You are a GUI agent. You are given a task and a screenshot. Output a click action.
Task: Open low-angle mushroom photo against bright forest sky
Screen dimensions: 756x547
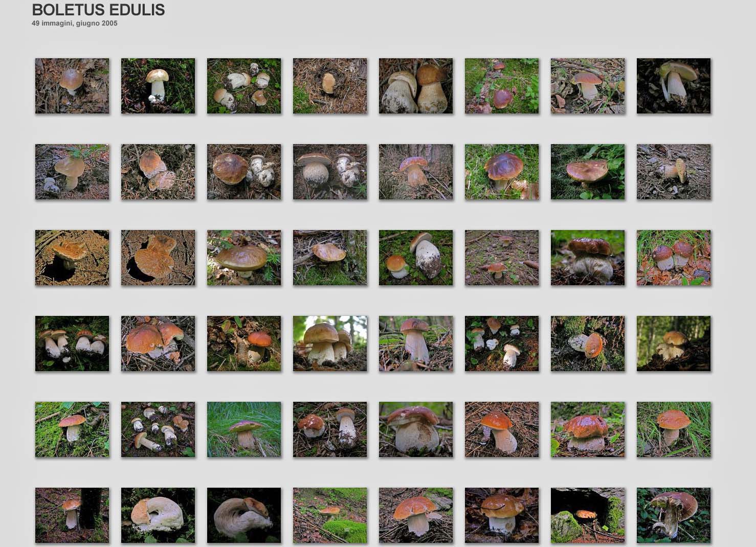(x=330, y=344)
